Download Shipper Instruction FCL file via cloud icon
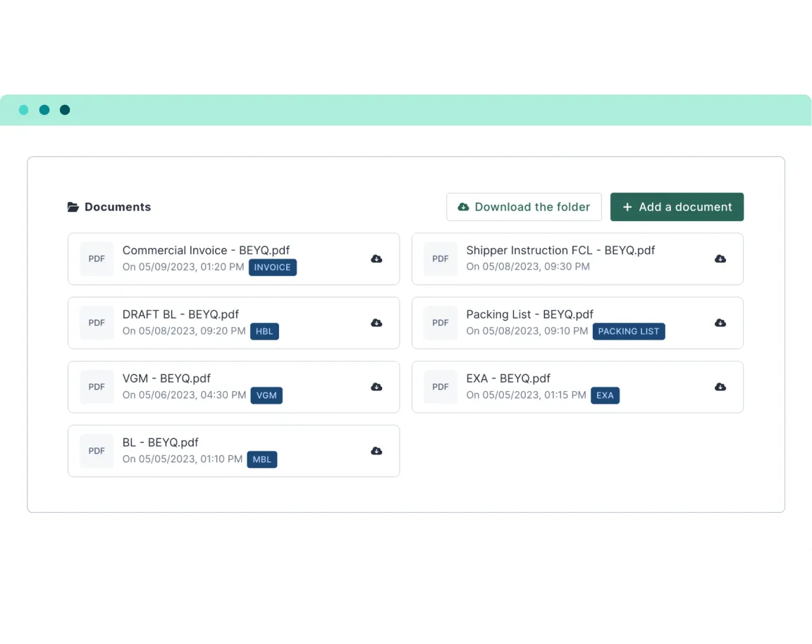Viewport: 812px width, 644px height. pos(720,259)
